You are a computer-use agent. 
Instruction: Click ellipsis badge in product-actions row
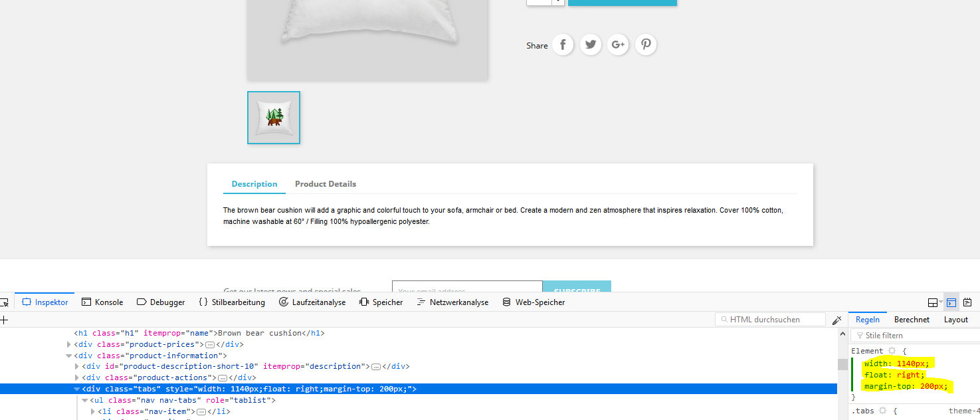point(223,378)
